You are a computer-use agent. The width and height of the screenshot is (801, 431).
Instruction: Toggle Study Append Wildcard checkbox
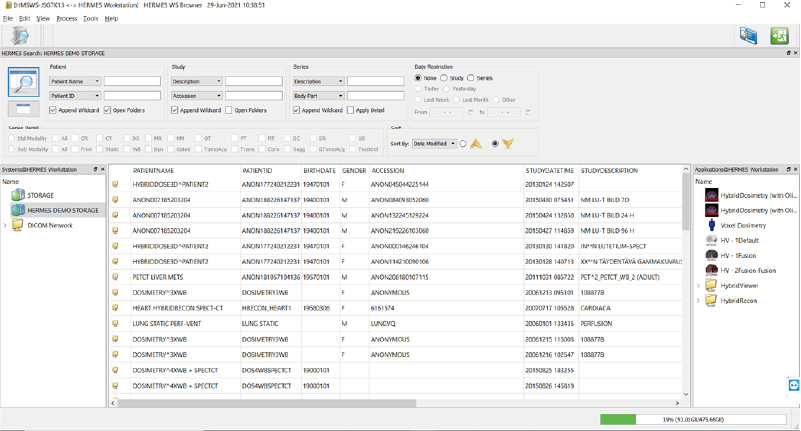pos(175,110)
